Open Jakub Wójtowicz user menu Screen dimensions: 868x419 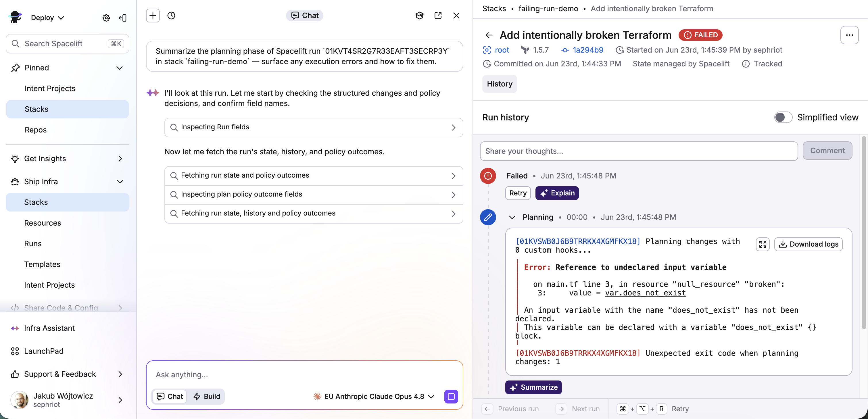[x=67, y=400]
